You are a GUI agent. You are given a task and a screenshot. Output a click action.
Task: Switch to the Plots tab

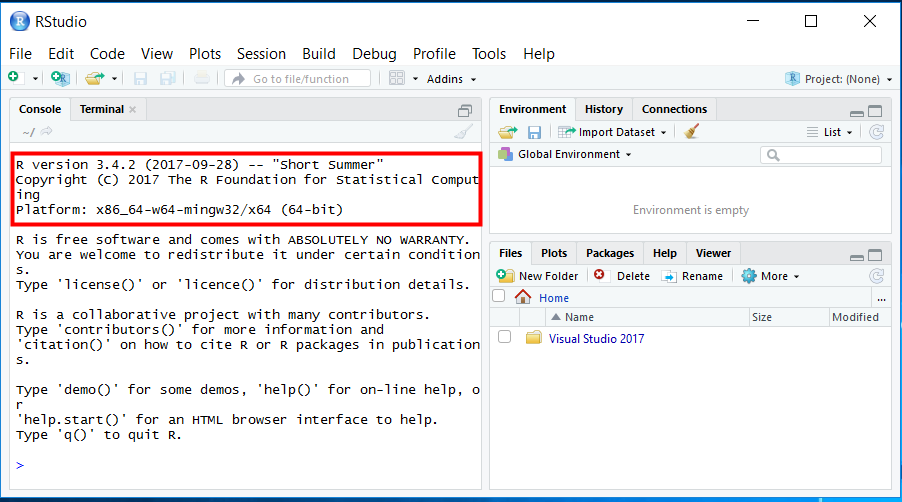pyautogui.click(x=553, y=253)
